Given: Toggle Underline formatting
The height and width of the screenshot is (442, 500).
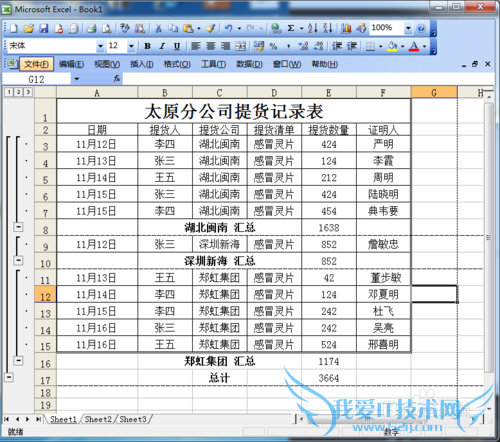Looking at the screenshot, I should tap(177, 46).
